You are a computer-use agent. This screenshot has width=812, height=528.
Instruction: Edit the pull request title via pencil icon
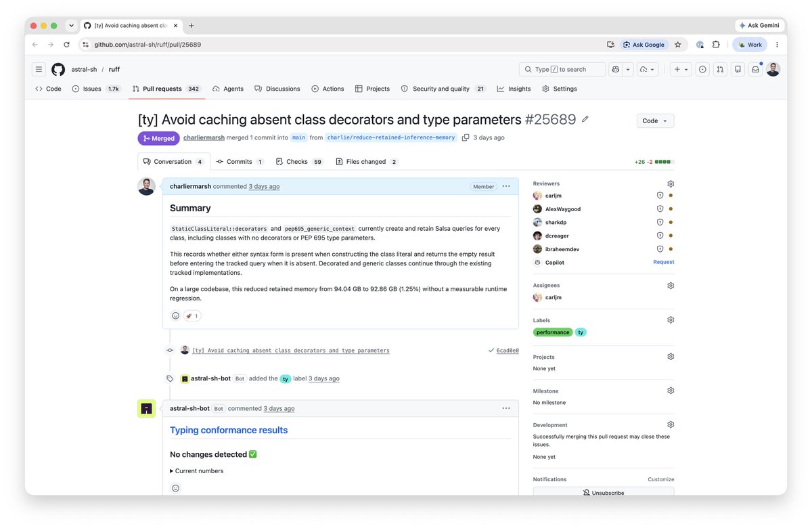(x=585, y=119)
